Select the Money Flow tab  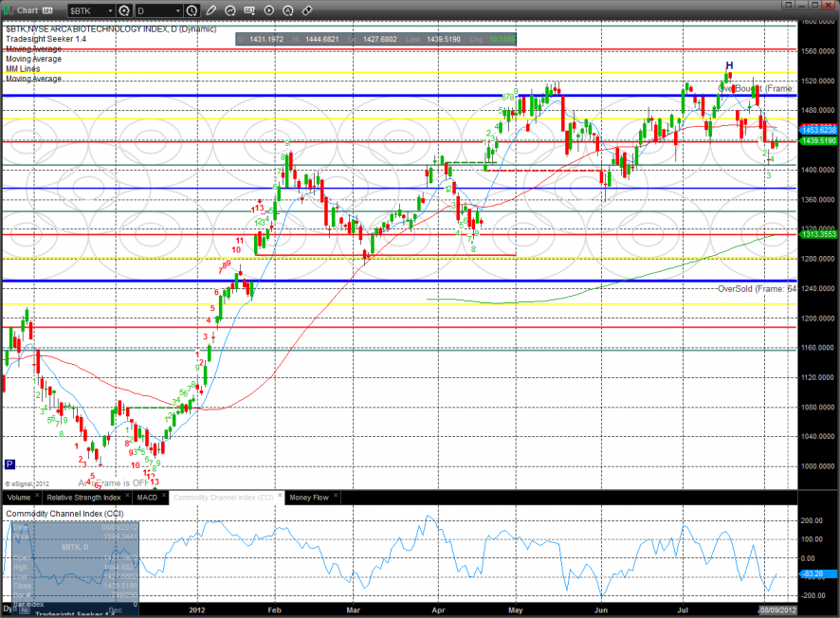click(308, 497)
